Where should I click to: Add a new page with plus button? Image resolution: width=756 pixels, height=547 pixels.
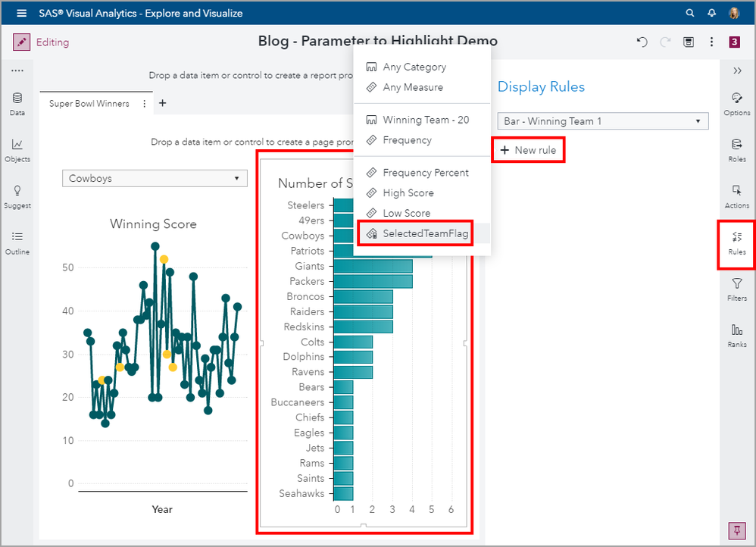(x=162, y=104)
